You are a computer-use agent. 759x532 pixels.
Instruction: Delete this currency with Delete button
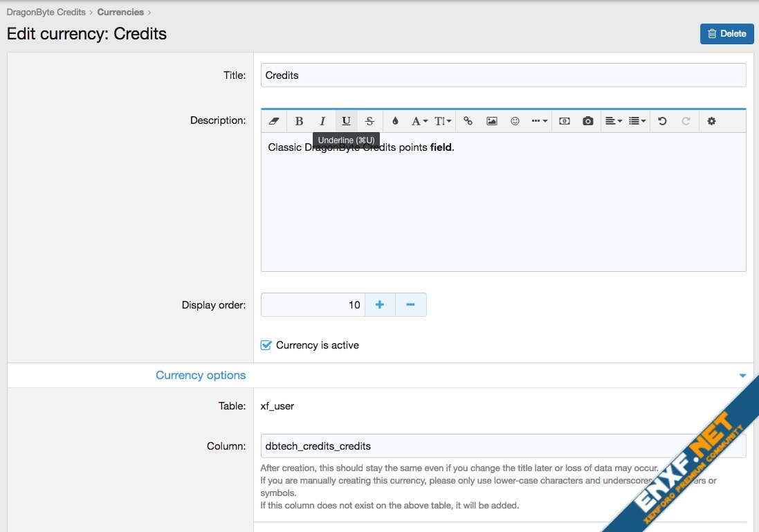(x=726, y=34)
